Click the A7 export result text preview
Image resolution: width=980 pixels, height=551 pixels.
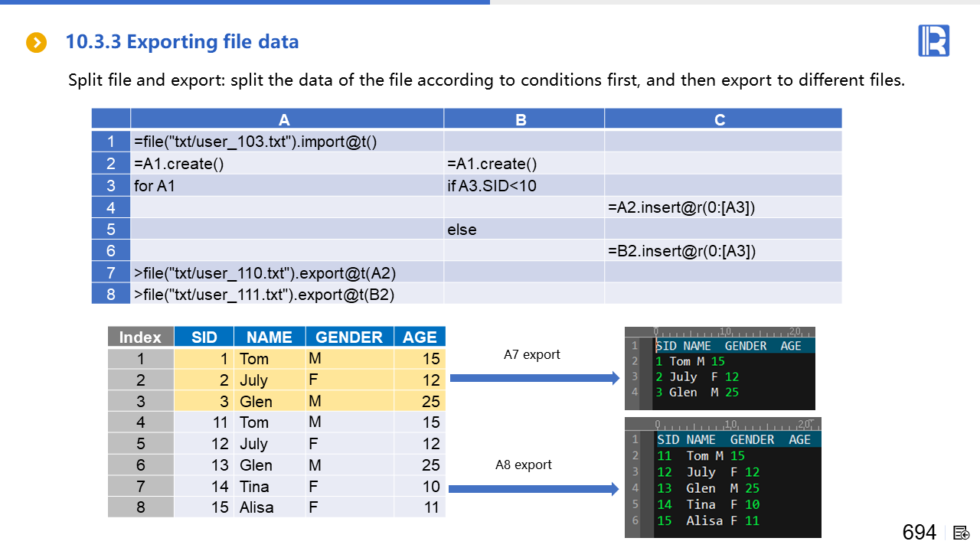(720, 369)
